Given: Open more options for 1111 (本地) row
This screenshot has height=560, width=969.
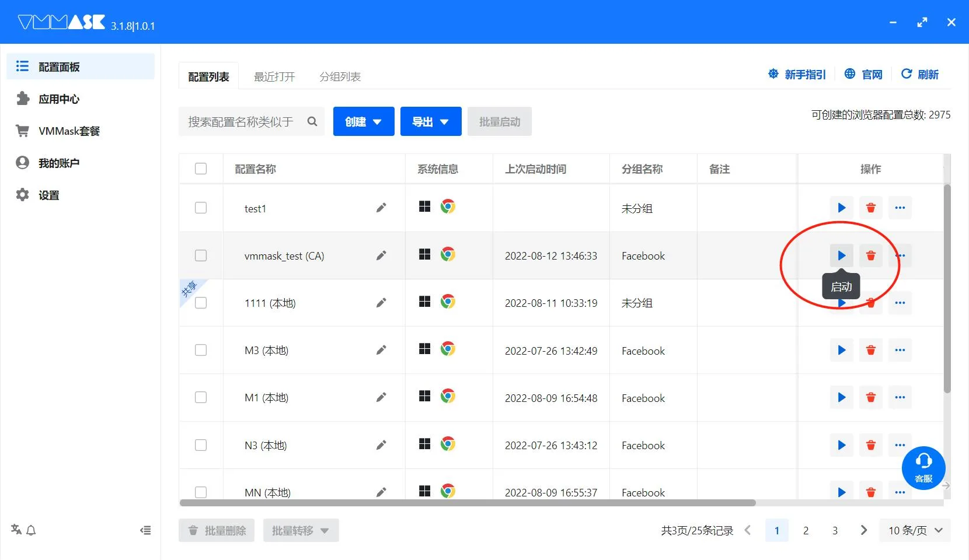Looking at the screenshot, I should click(900, 303).
